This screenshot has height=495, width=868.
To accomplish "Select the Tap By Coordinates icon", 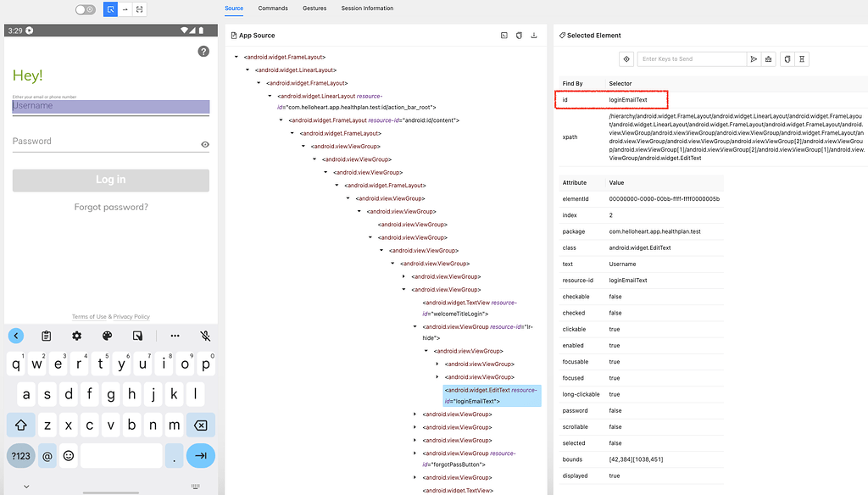I will (139, 8).
